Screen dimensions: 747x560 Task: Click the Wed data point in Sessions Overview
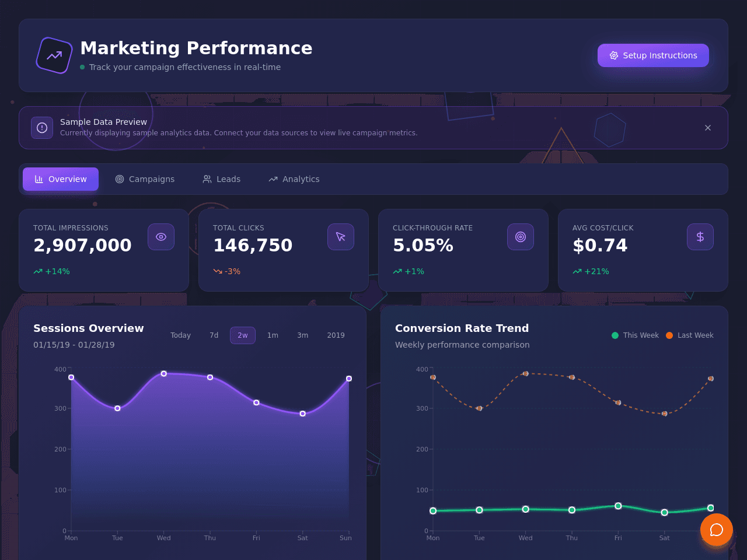[164, 373]
